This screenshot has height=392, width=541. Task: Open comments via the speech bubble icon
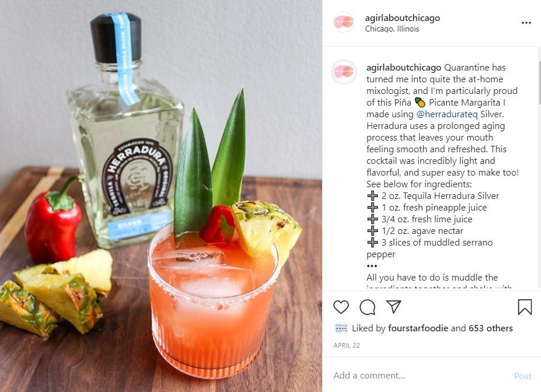coord(367,307)
